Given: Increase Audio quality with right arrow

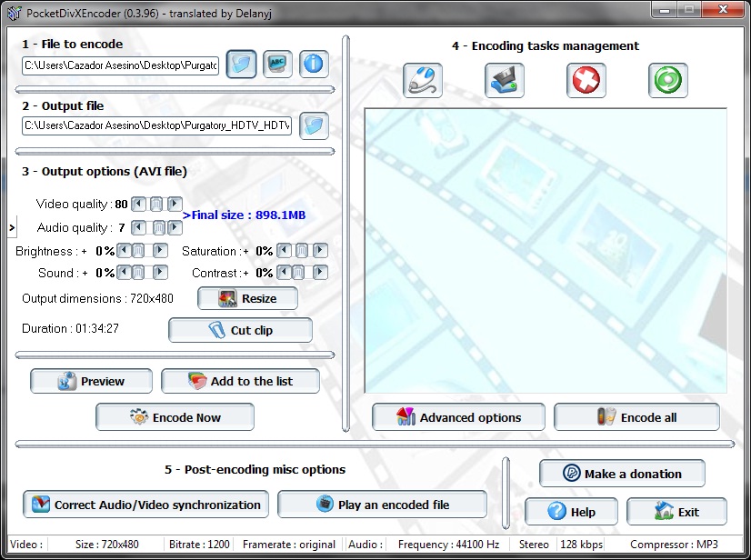Looking at the screenshot, I should tap(175, 227).
